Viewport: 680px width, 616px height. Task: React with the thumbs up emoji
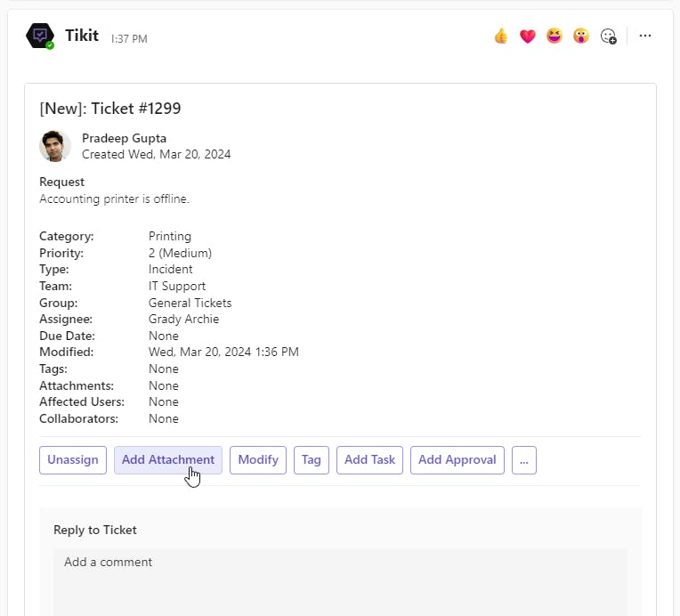click(x=501, y=36)
